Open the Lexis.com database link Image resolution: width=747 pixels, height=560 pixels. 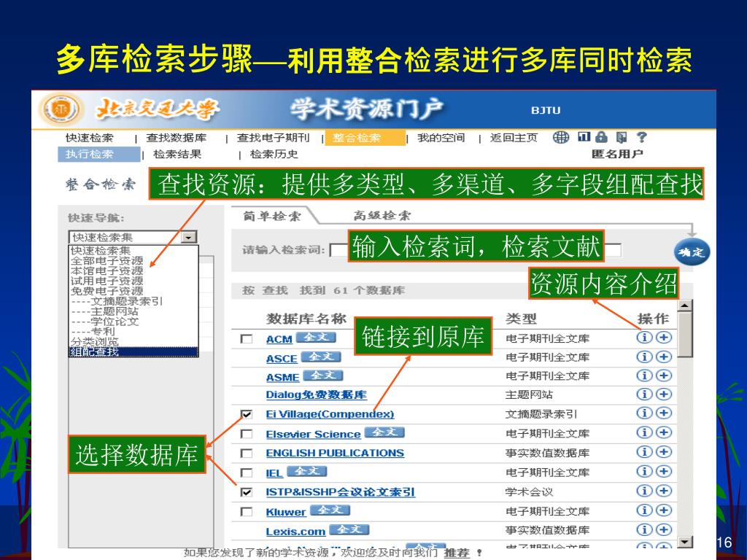tap(295, 531)
